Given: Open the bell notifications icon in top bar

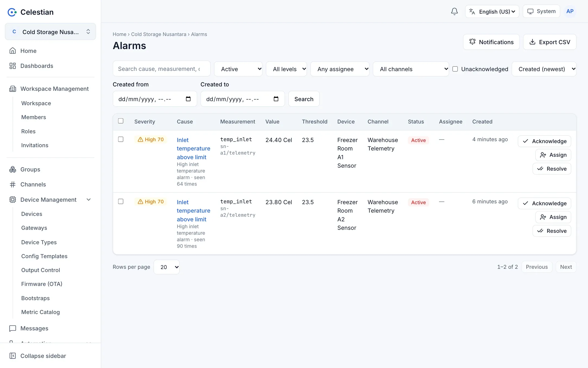Looking at the screenshot, I should (454, 11).
